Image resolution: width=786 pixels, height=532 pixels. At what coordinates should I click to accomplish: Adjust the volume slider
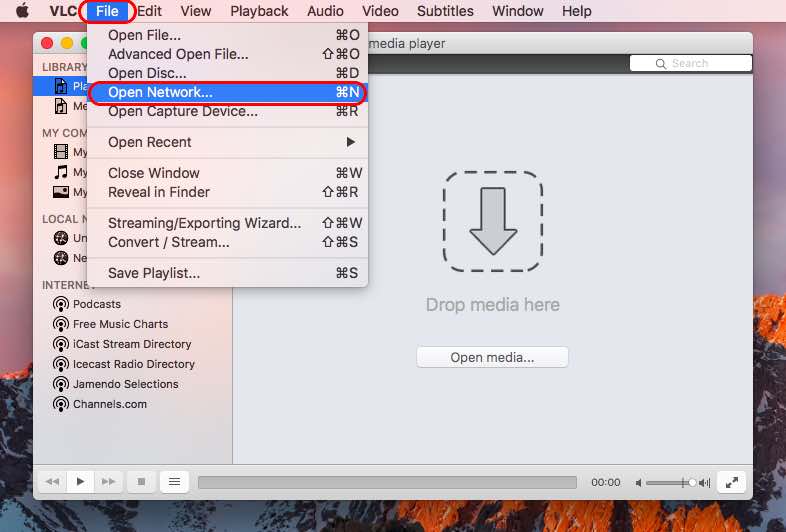coord(671,483)
